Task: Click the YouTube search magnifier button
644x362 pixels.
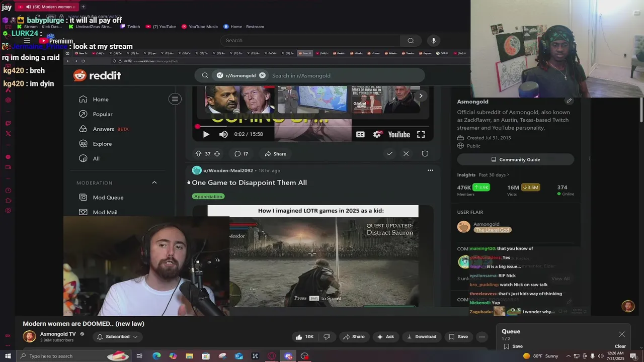Action: coord(411,40)
